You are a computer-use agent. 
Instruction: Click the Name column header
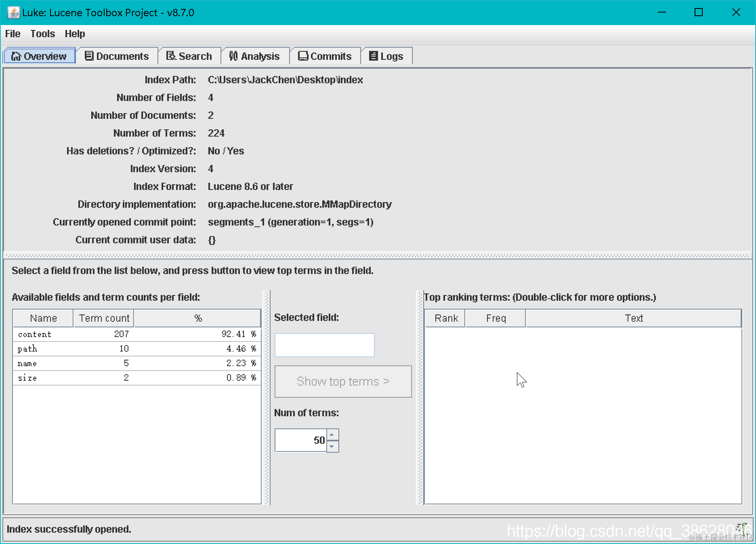pos(43,318)
